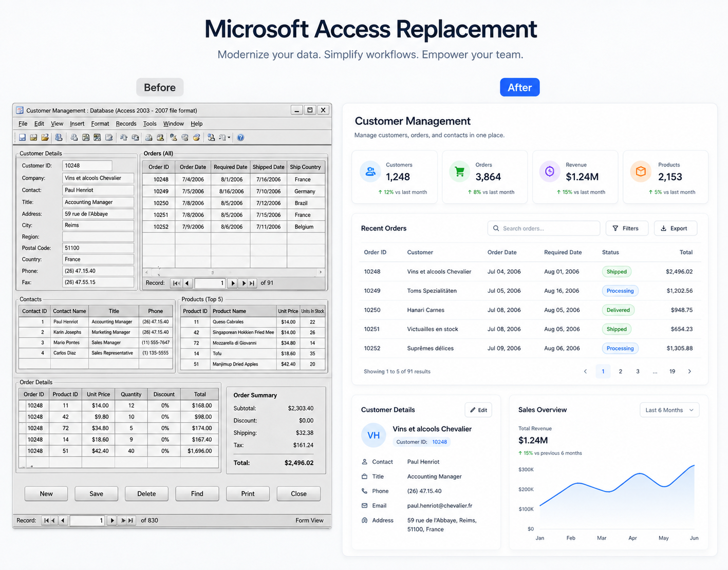Go to results page 2
The image size is (728, 570).
pyautogui.click(x=620, y=371)
